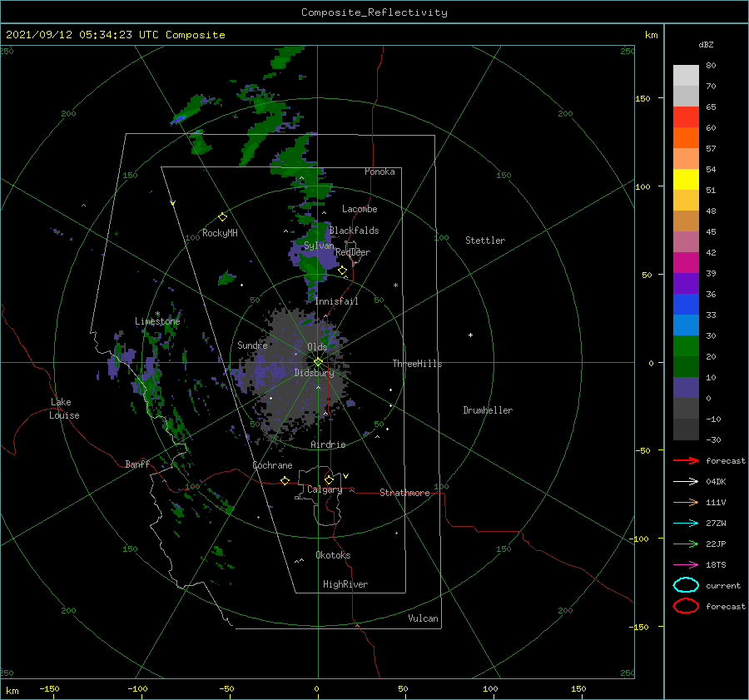Screen dimensions: 749x700
Task: Click the Blackfalds town label
Action: point(354,231)
